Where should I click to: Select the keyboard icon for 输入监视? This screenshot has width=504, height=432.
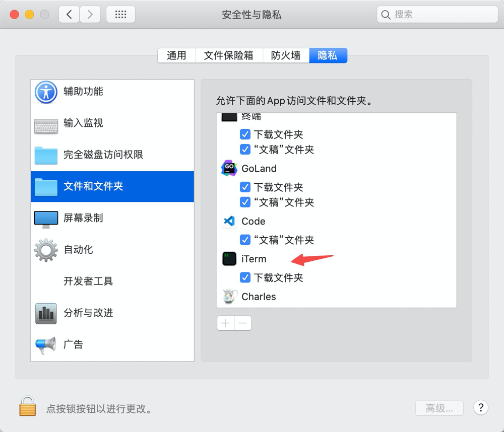click(x=46, y=123)
